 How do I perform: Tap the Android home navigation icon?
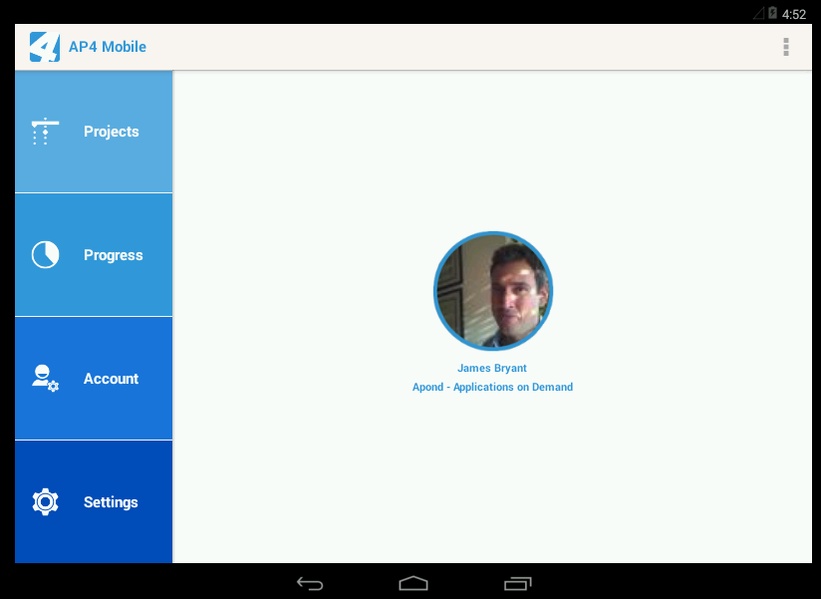pyautogui.click(x=414, y=583)
